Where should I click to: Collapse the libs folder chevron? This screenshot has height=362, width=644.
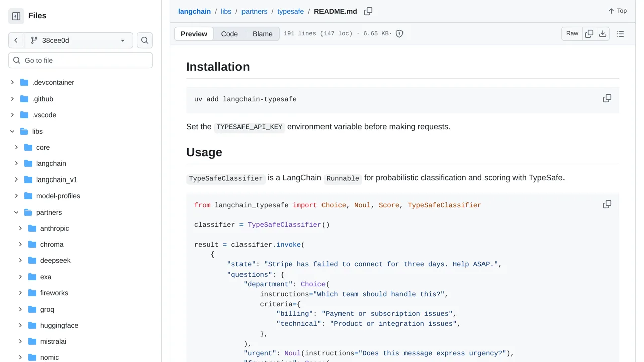pos(12,131)
